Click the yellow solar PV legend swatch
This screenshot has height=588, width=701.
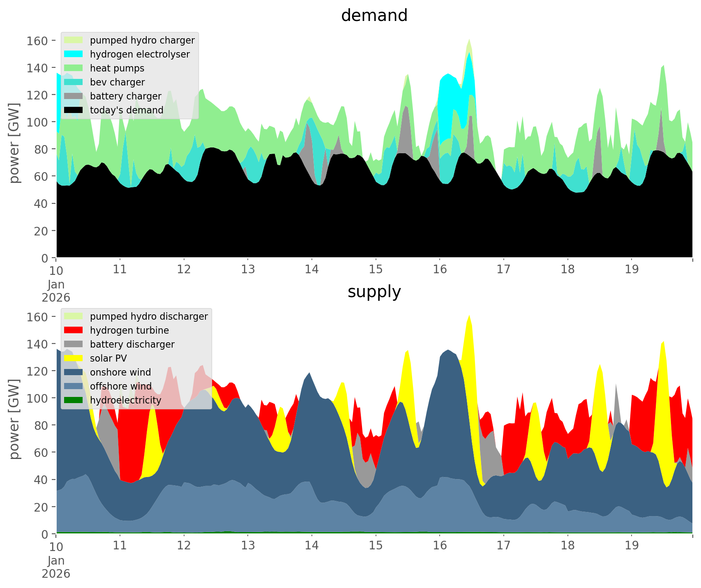click(x=74, y=358)
